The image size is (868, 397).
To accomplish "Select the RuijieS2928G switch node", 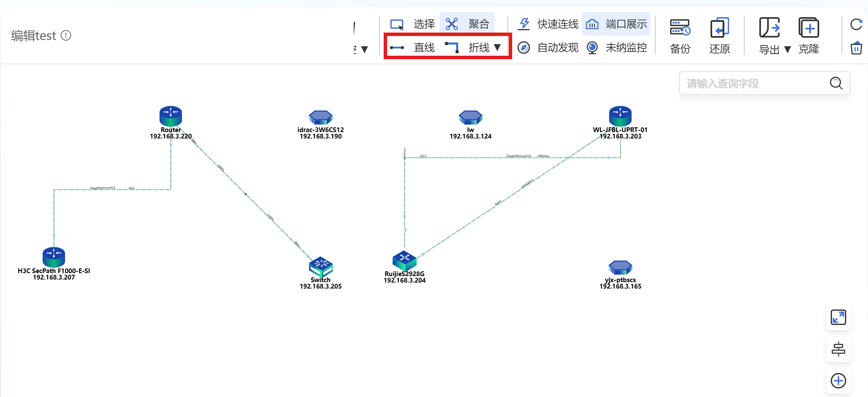I will pos(405,261).
